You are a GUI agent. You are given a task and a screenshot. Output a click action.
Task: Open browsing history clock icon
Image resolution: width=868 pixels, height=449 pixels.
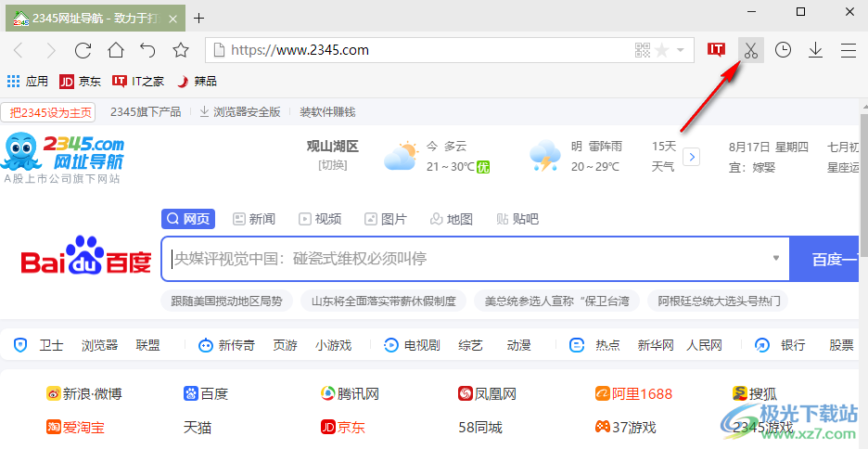point(783,50)
